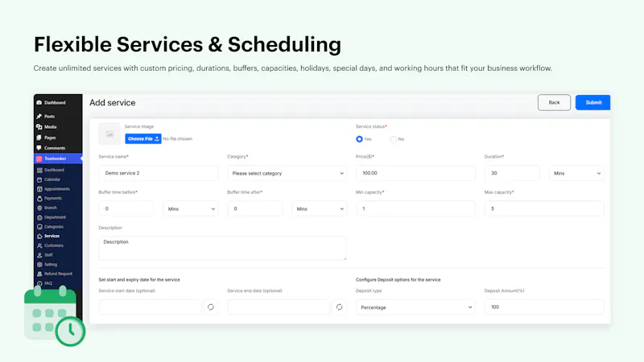Click the Back button

[554, 103]
